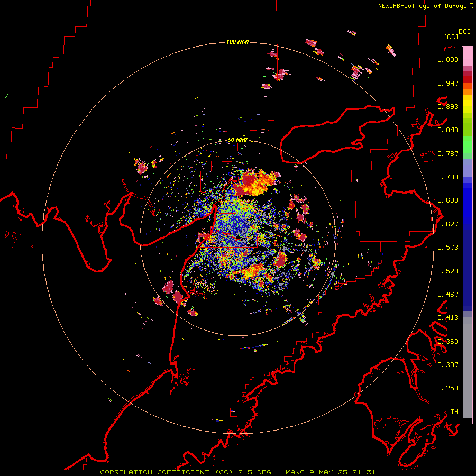Image resolution: width=476 pixels, height=476 pixels.
Task: Click the 0.680 legend value
Action: (448, 200)
